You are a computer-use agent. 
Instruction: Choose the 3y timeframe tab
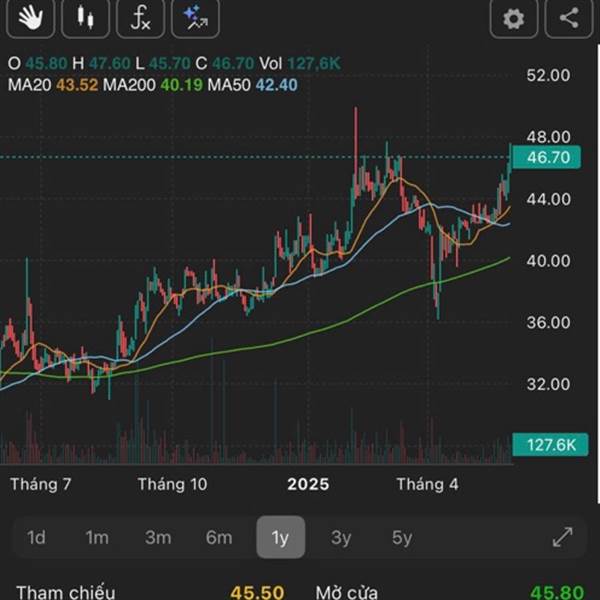coord(341,538)
